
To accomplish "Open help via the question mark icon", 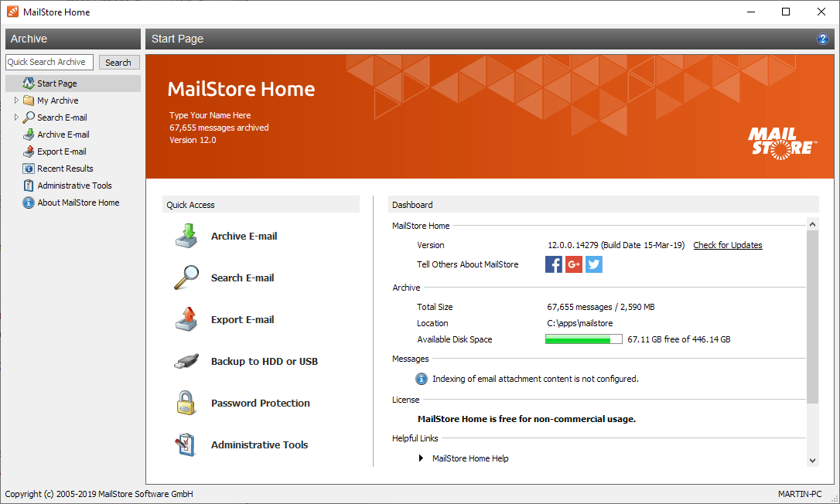I will (x=823, y=39).
